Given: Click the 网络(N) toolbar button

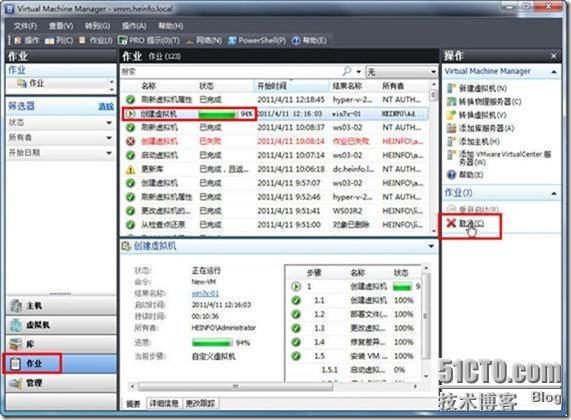Looking at the screenshot, I should [x=204, y=40].
